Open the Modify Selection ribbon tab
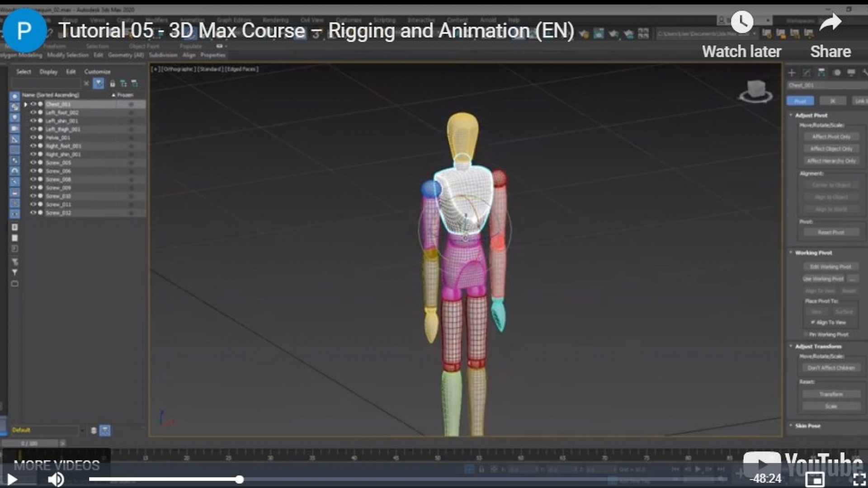The image size is (868, 488). (68, 55)
